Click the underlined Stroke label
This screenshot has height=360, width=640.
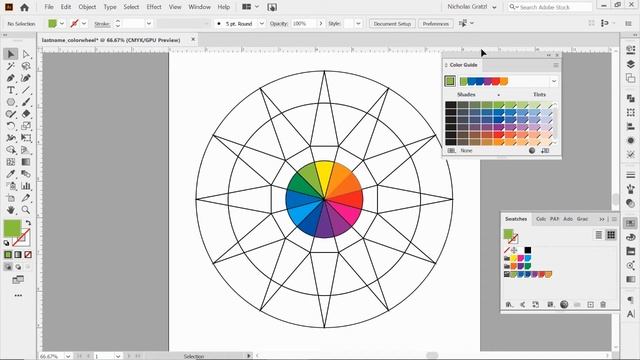pos(102,24)
